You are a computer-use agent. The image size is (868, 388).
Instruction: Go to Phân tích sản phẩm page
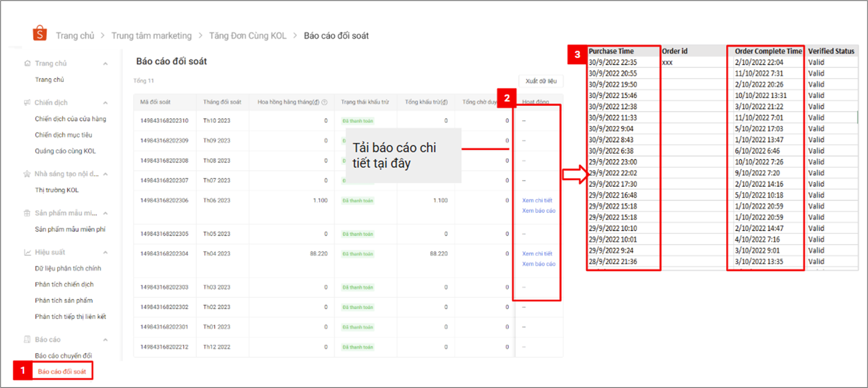pyautogui.click(x=64, y=301)
